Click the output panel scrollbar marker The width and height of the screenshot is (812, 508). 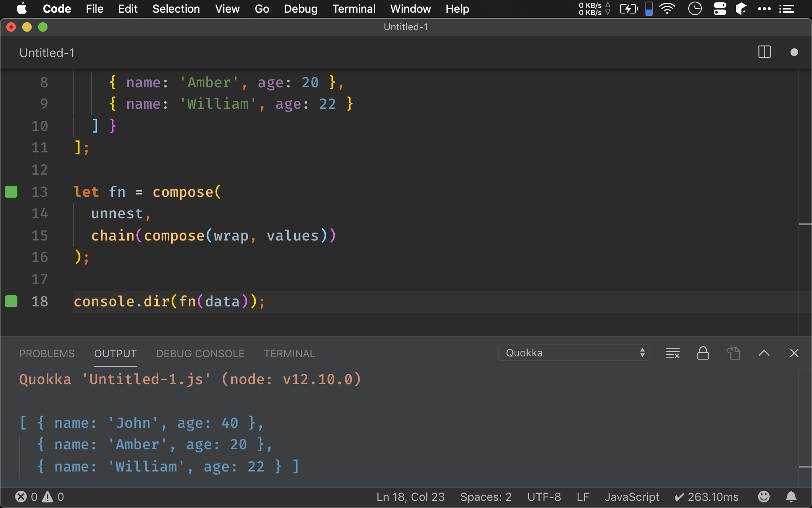[805, 467]
